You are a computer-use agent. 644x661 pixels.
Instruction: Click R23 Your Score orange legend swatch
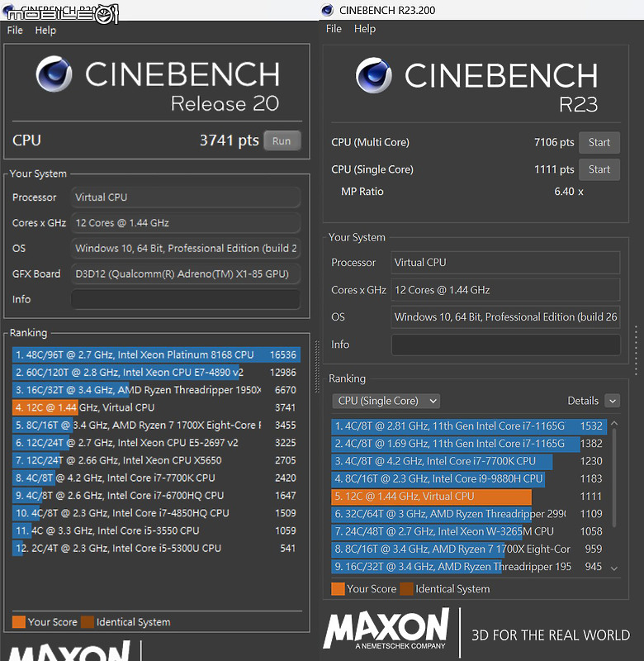pos(338,589)
